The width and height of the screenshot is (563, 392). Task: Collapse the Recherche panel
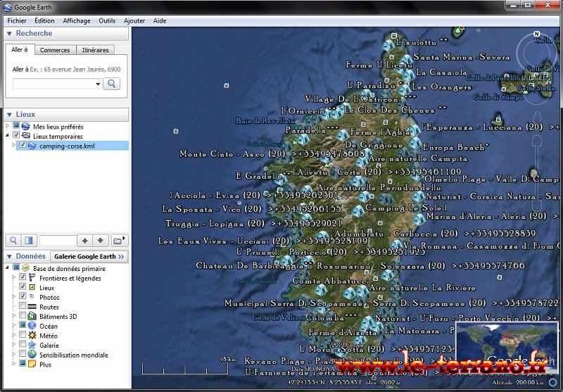click(10, 33)
